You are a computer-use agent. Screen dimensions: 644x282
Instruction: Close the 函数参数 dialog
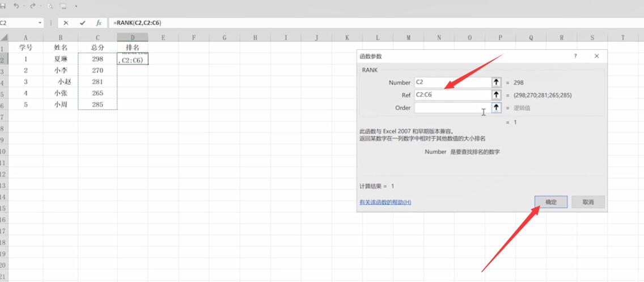(596, 56)
